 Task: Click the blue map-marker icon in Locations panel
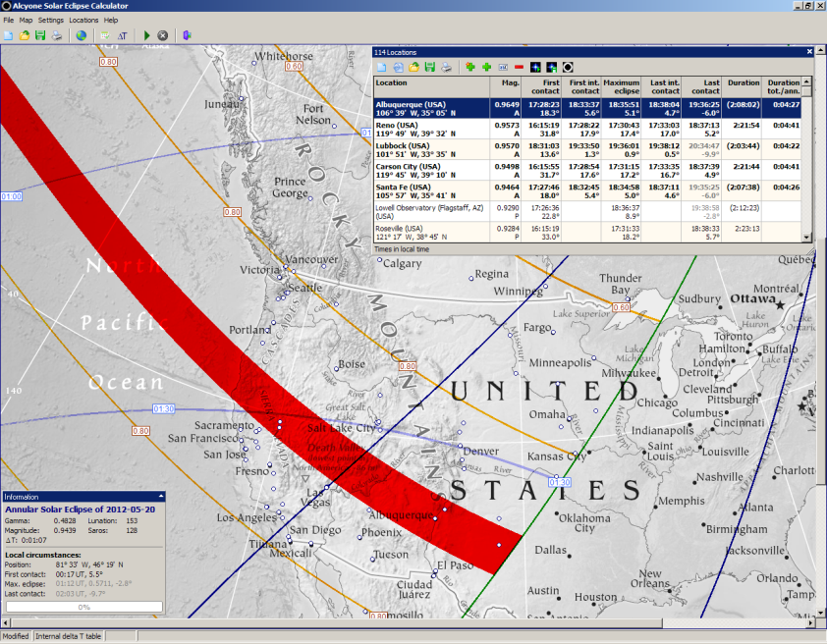(x=535, y=67)
